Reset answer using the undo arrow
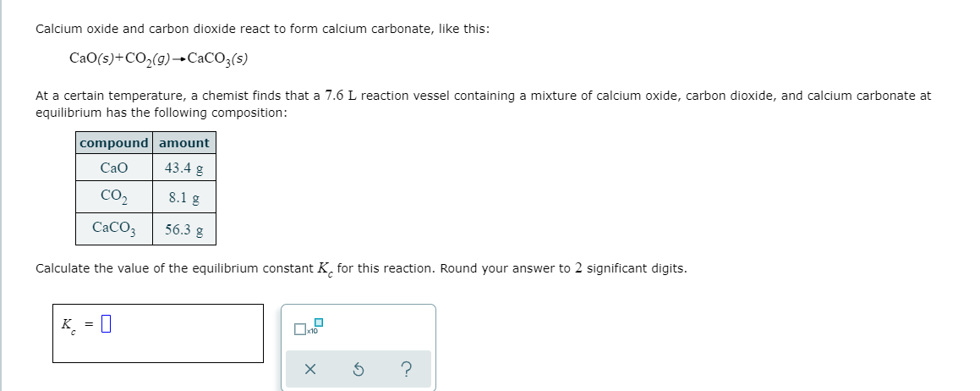Image resolution: width=980 pixels, height=391 pixels. pos(359,371)
